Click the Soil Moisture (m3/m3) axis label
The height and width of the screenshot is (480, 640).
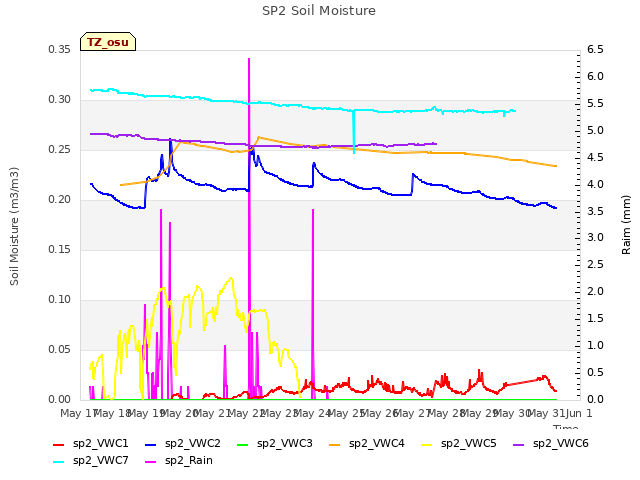pyautogui.click(x=14, y=226)
